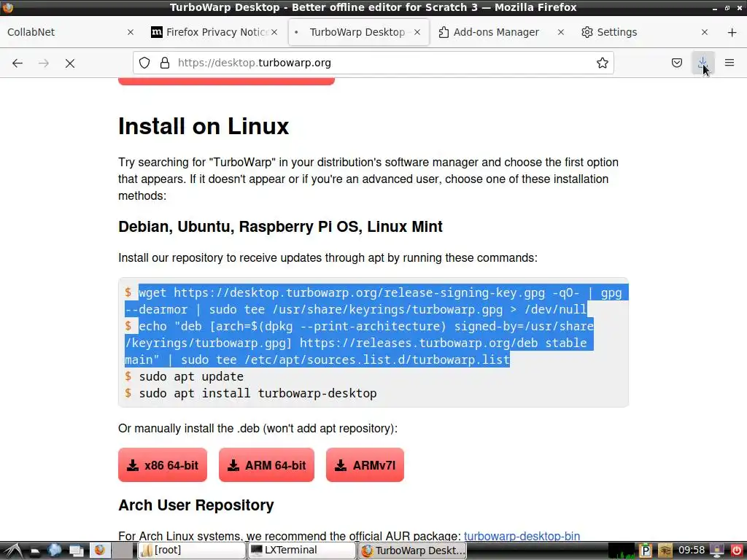Click the forward navigation arrow
The height and width of the screenshot is (560, 747).
click(44, 63)
